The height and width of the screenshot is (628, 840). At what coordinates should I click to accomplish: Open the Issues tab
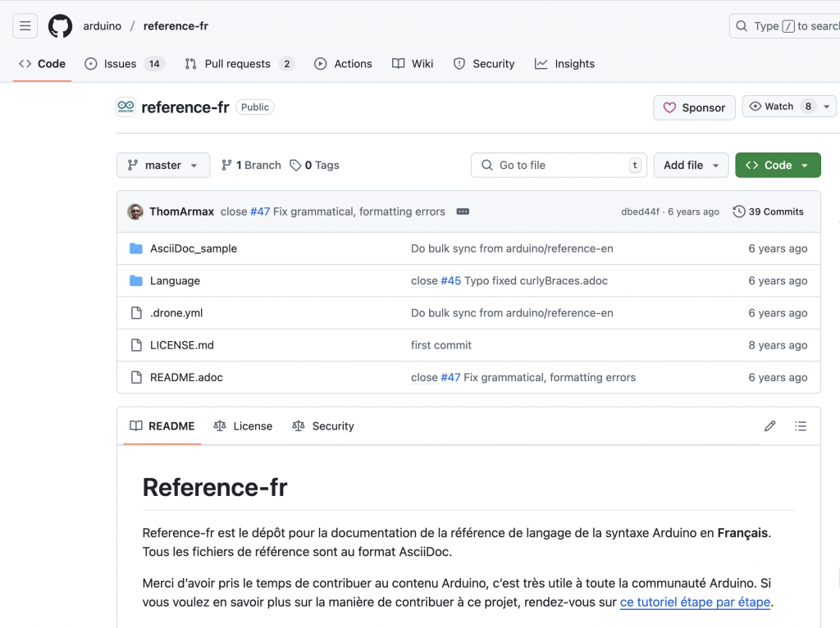coord(125,64)
